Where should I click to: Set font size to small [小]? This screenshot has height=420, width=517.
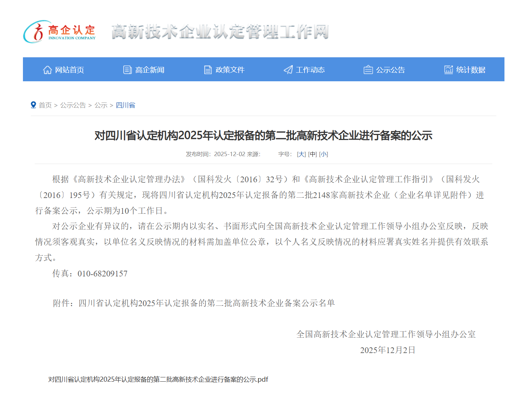(x=324, y=154)
